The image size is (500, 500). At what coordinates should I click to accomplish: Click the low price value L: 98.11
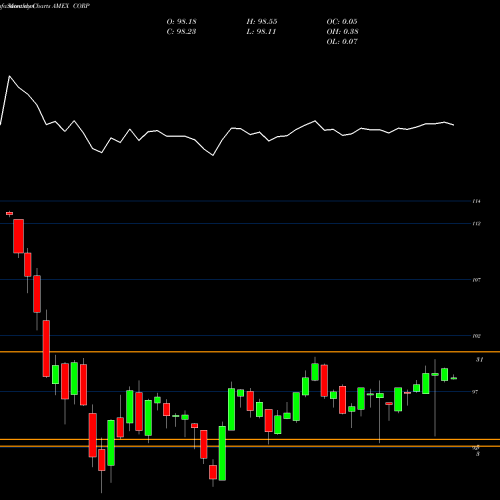click(x=262, y=32)
